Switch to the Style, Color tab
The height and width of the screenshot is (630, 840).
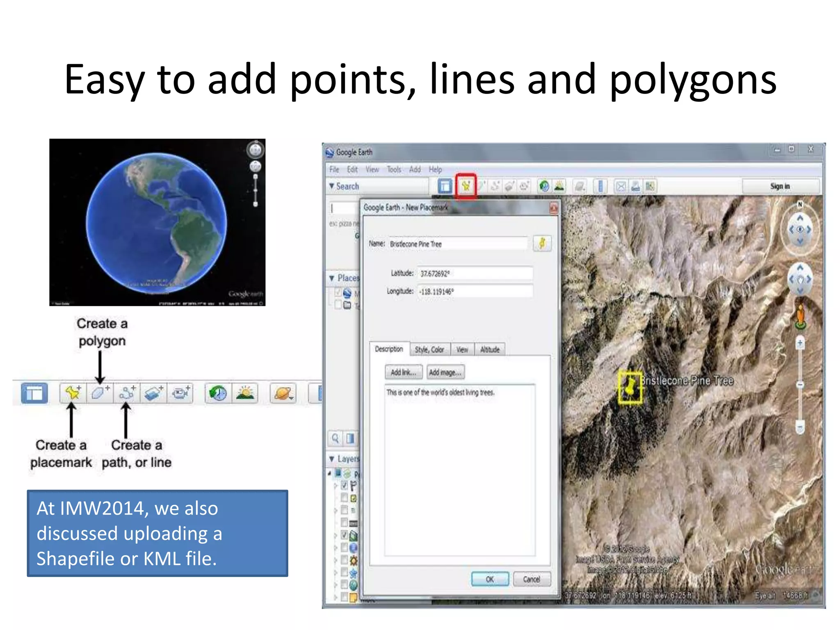click(430, 349)
